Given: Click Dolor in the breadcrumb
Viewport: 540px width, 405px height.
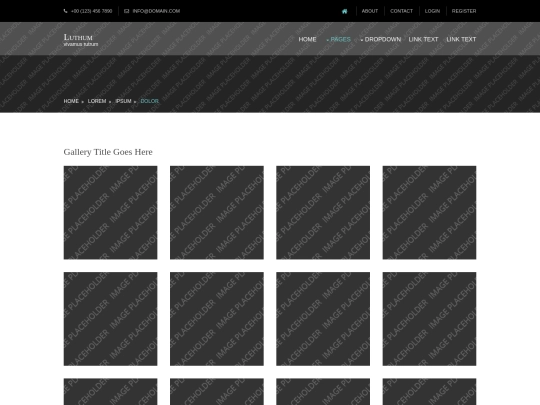Looking at the screenshot, I should coord(149,101).
